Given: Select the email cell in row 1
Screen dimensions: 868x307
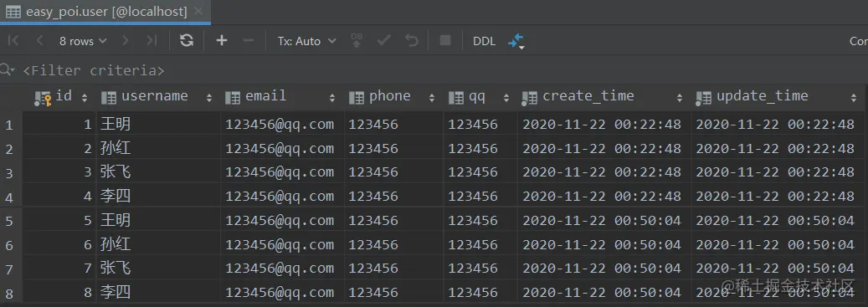Looking at the screenshot, I should click(282, 125).
